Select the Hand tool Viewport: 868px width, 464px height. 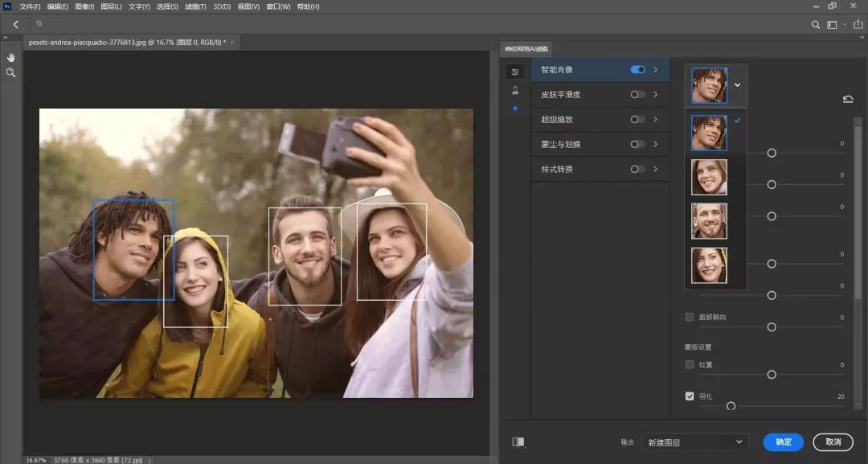tap(11, 57)
